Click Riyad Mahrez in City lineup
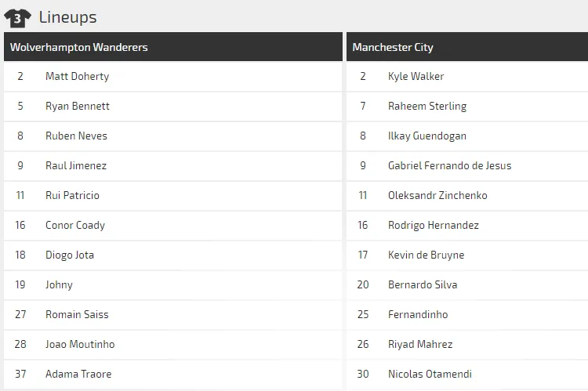The height and width of the screenshot is (391, 588). pyautogui.click(x=420, y=344)
